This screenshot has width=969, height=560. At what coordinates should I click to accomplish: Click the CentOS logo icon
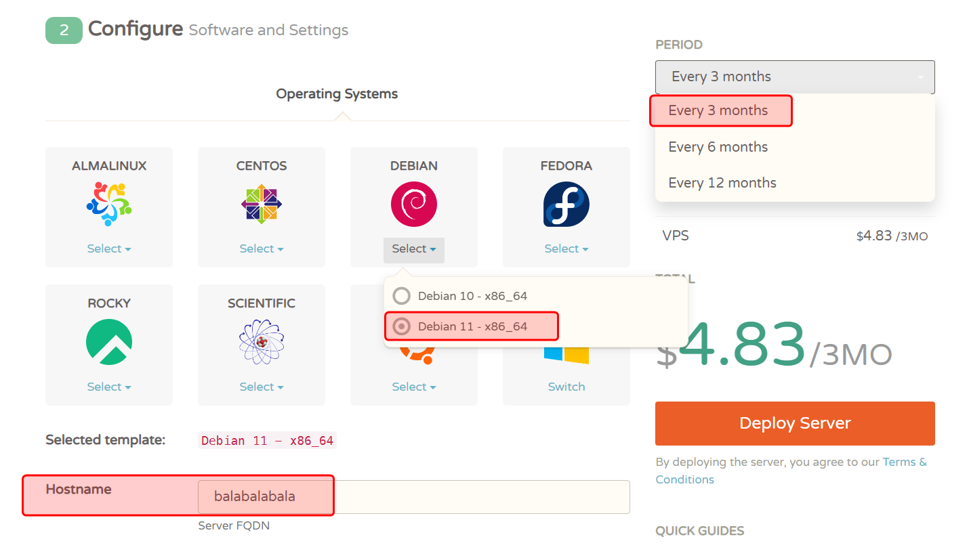tap(262, 204)
